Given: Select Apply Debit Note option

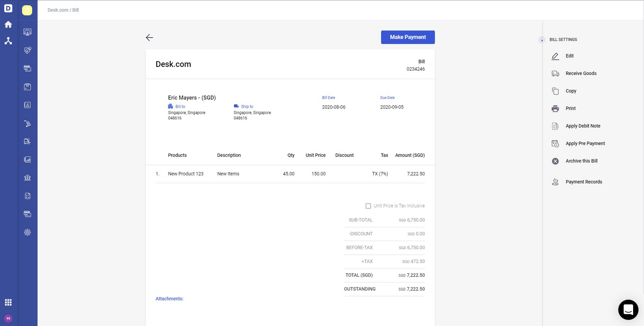Looking at the screenshot, I should click(x=582, y=126).
